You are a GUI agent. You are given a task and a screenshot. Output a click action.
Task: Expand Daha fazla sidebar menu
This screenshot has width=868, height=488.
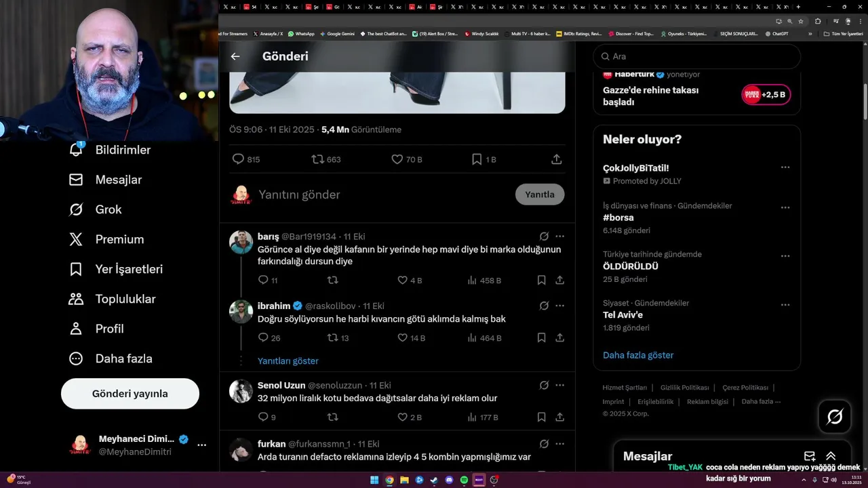(x=111, y=359)
